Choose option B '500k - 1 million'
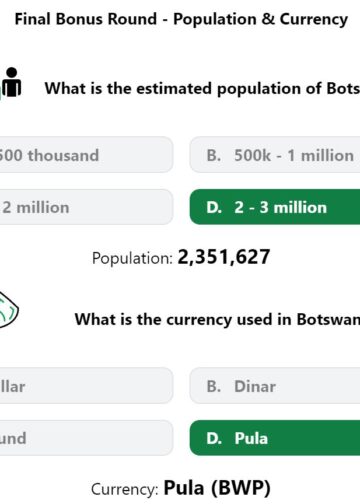Image resolution: width=360 pixels, height=504 pixels. pyautogui.click(x=275, y=155)
